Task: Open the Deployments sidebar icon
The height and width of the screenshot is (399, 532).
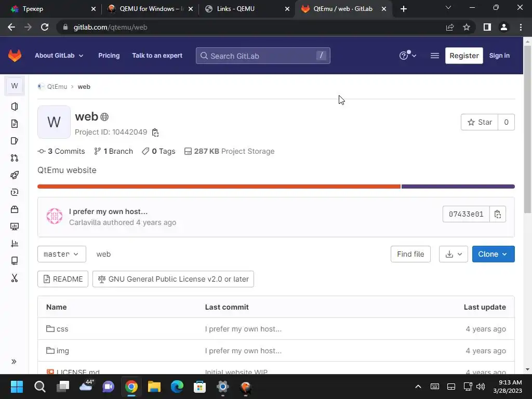Action: pos(14,192)
